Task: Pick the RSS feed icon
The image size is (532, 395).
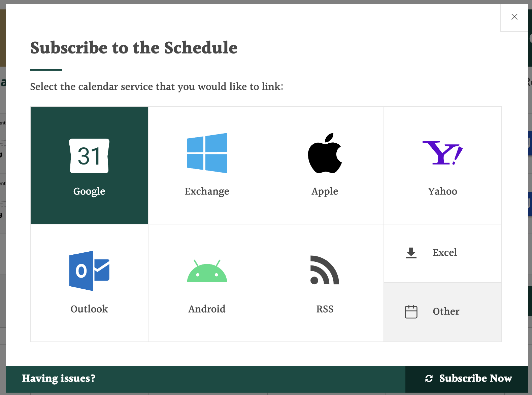Action: tap(325, 270)
